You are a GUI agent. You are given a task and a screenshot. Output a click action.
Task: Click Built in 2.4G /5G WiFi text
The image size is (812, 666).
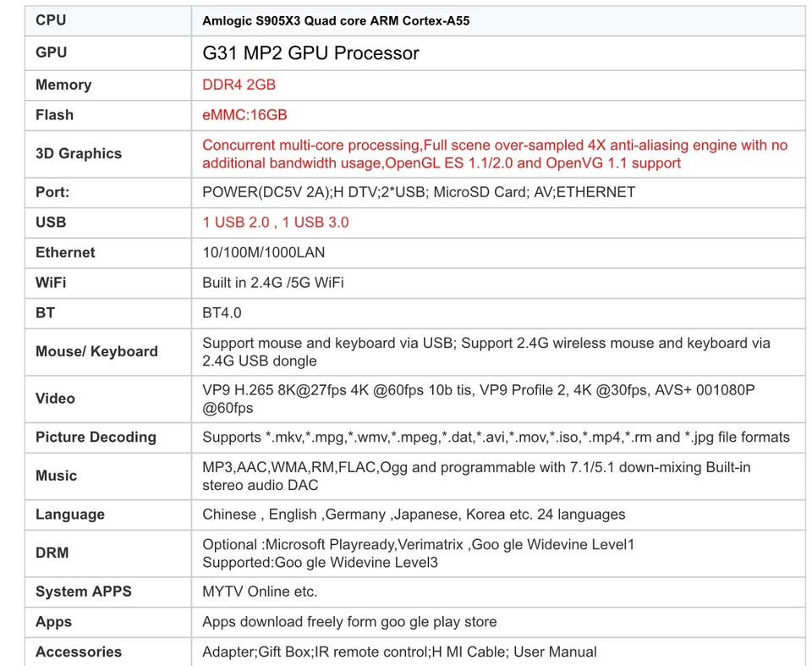coord(273,283)
